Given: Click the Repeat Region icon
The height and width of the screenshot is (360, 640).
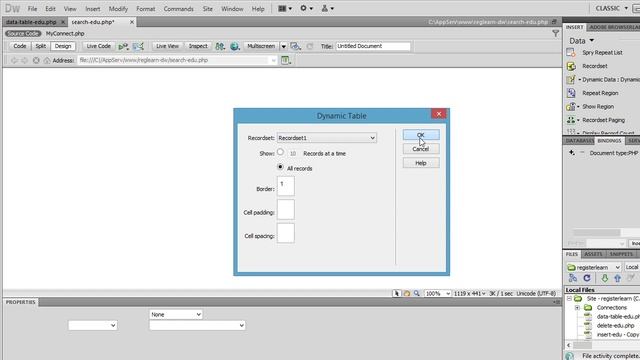Looking at the screenshot, I should (x=571, y=93).
